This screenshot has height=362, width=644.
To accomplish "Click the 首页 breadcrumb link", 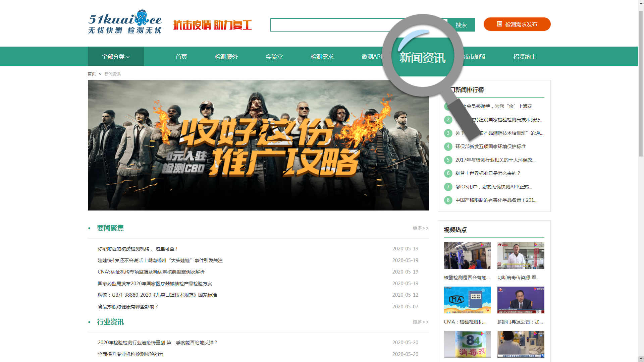I will point(92,74).
